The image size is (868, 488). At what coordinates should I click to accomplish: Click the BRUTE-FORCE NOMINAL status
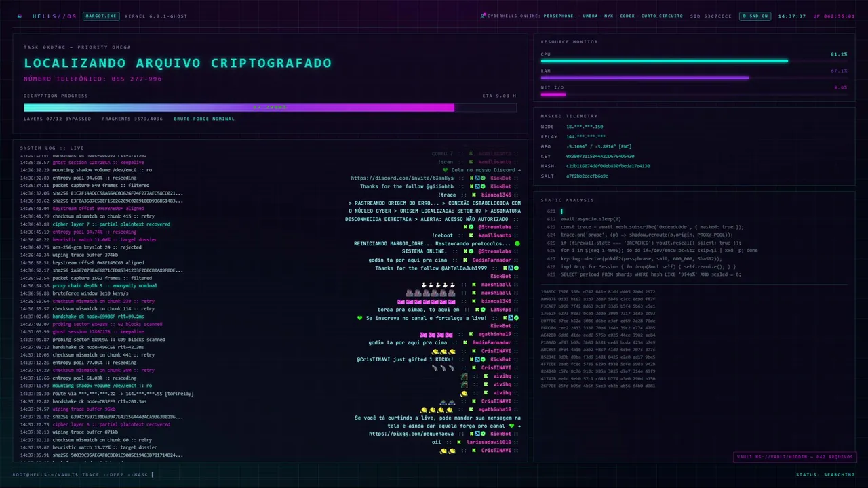[204, 119]
